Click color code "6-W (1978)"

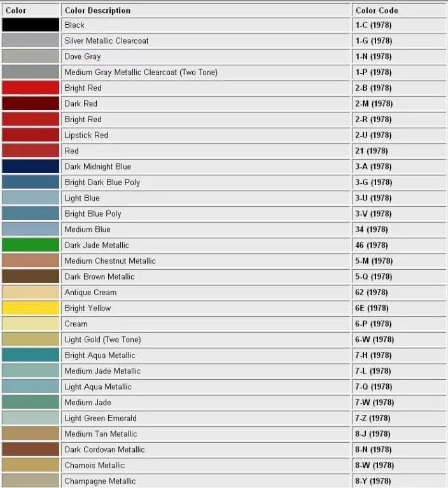(375, 339)
